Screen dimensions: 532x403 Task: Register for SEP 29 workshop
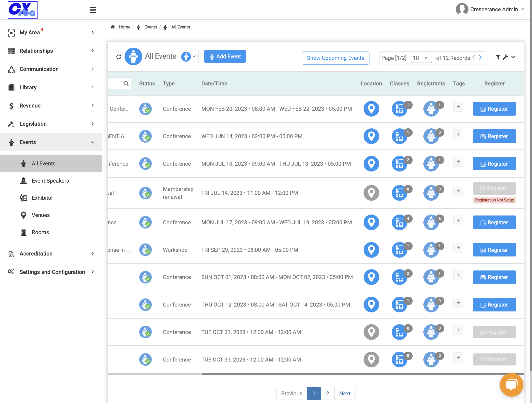(x=494, y=250)
